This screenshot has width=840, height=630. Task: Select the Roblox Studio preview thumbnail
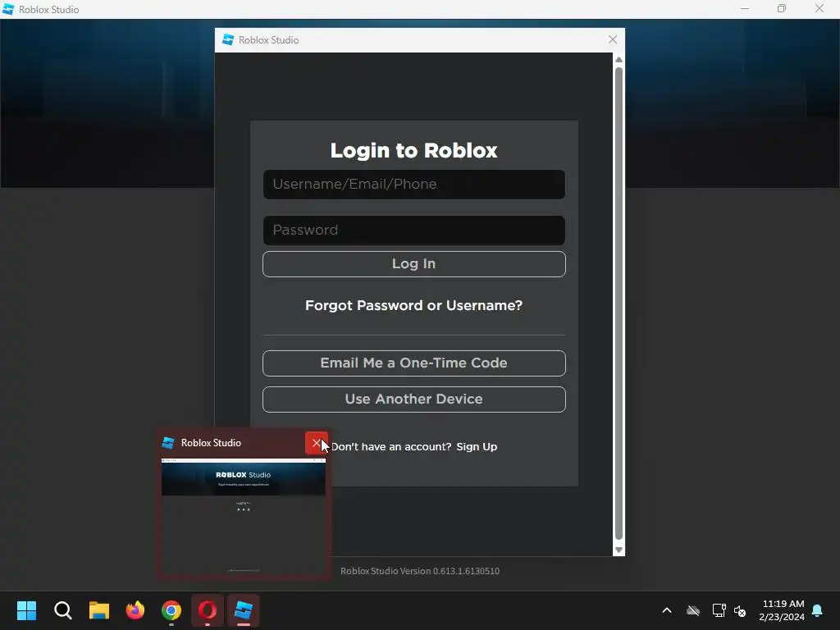point(243,518)
